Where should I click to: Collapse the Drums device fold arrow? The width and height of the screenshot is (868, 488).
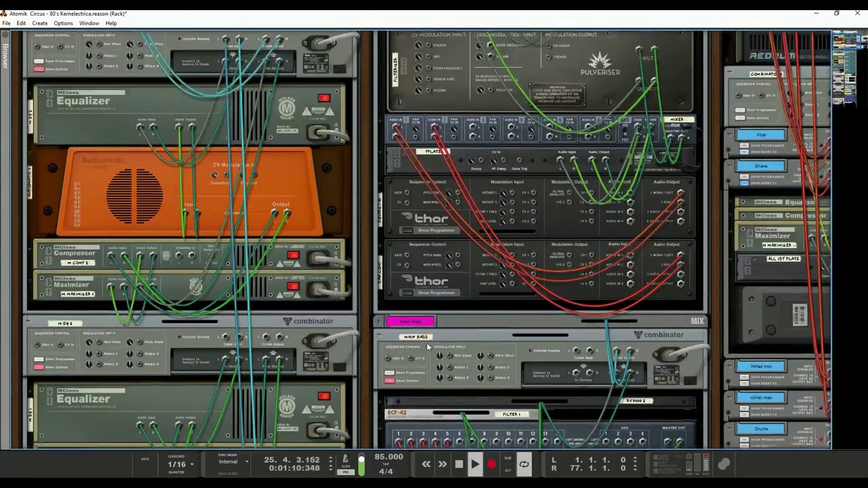(730, 429)
